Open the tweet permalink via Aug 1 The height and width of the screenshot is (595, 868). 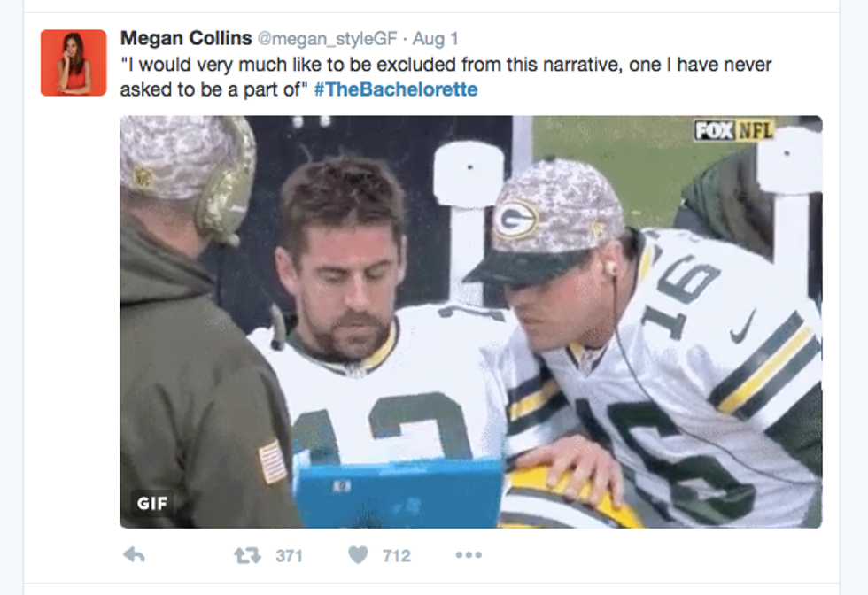[x=435, y=39]
